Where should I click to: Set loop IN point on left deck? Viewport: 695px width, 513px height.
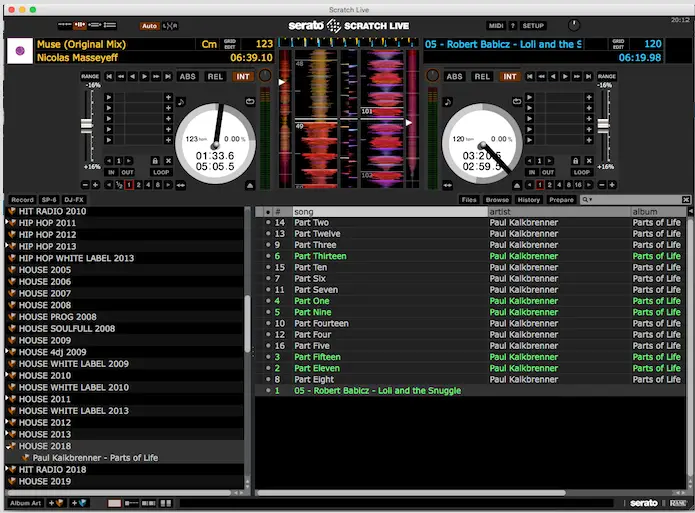click(111, 172)
